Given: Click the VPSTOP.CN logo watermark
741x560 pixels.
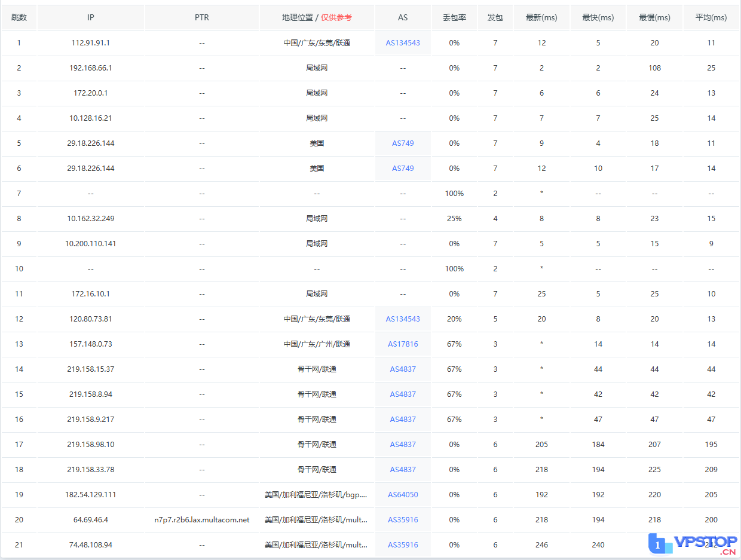Looking at the screenshot, I should pyautogui.click(x=693, y=544).
